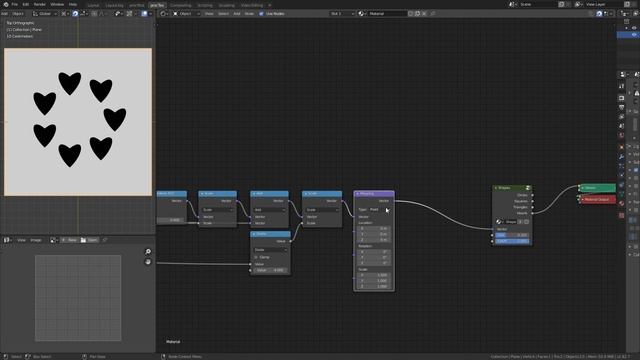The image size is (640, 360).
Task: Open the snap settings dropdown in viewport
Action: 84,13
